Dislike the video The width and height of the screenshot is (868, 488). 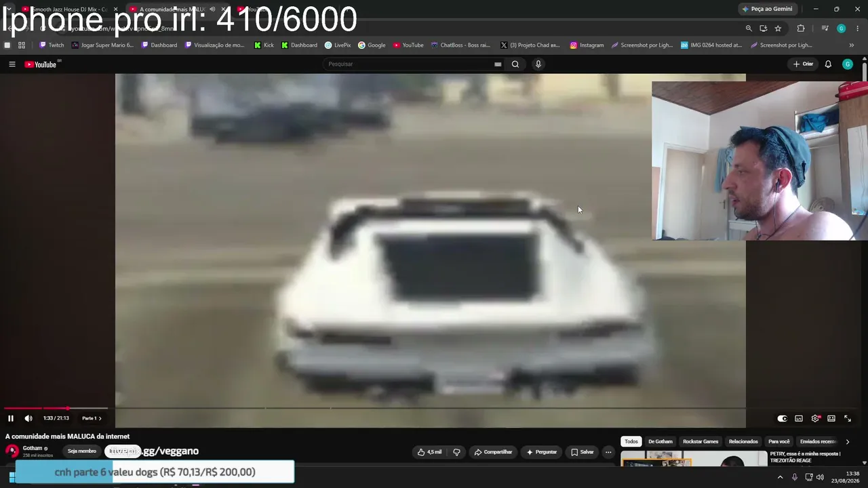(456, 452)
